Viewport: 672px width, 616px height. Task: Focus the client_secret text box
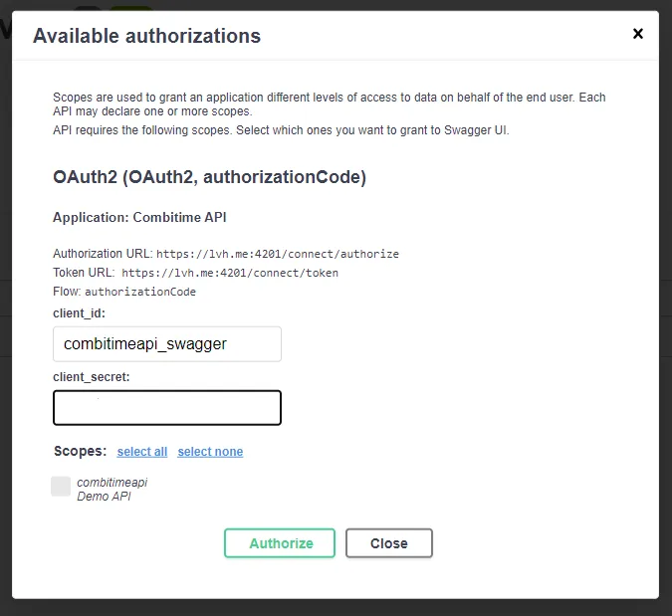[167, 408]
